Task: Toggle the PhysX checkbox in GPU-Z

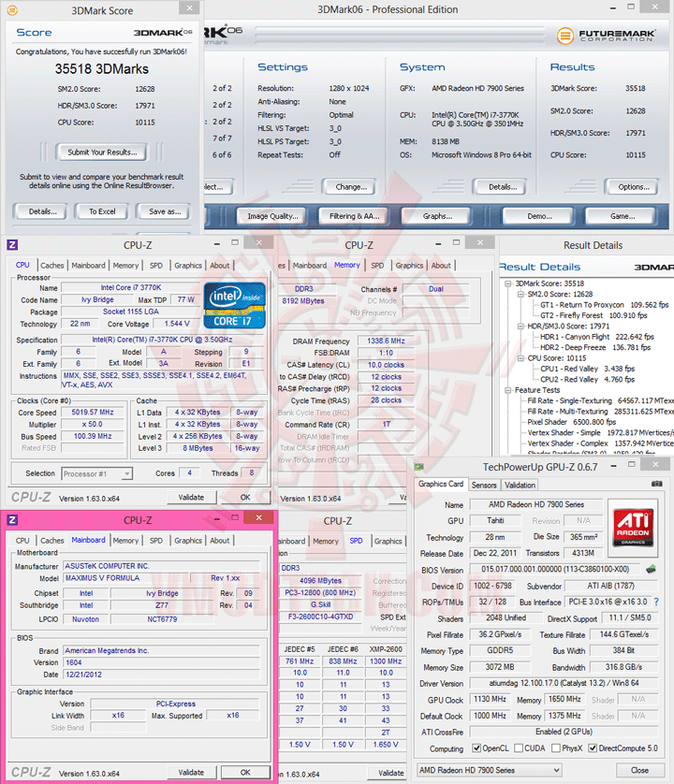Action: point(556,748)
